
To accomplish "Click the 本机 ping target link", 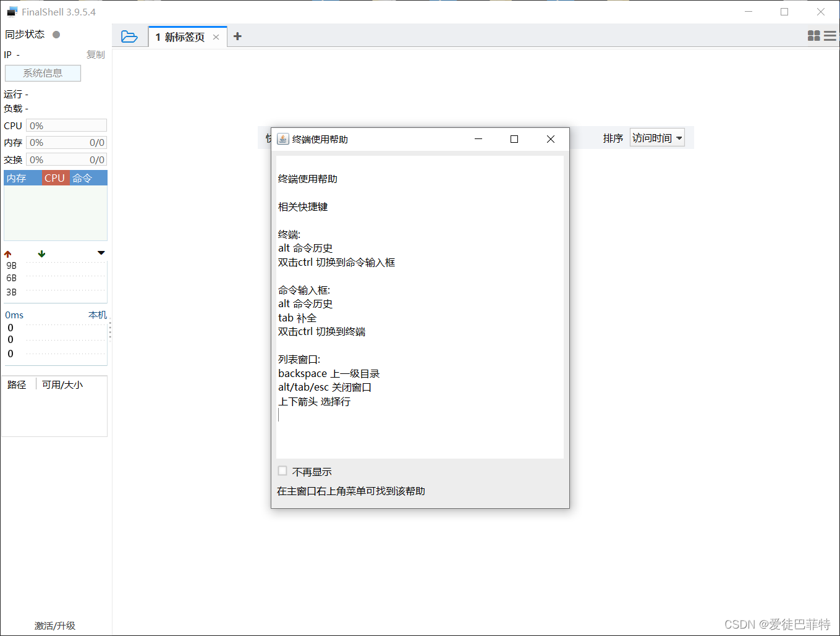I will tap(98, 315).
